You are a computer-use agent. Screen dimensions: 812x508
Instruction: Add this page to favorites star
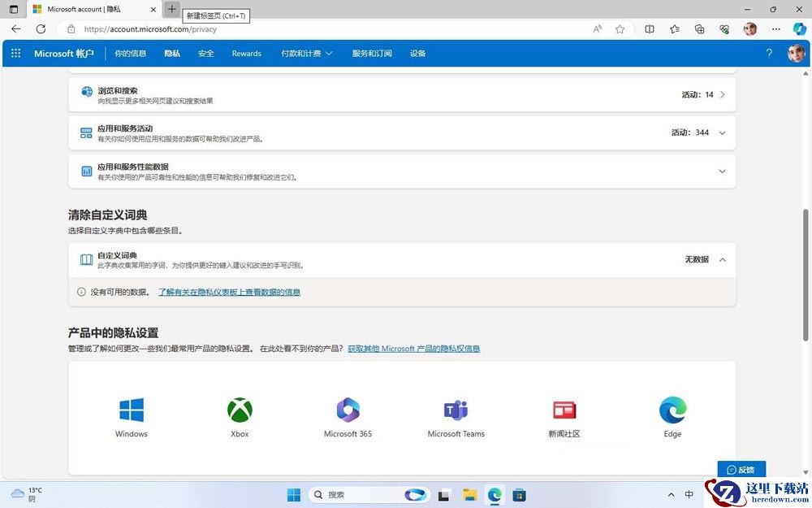pos(620,29)
